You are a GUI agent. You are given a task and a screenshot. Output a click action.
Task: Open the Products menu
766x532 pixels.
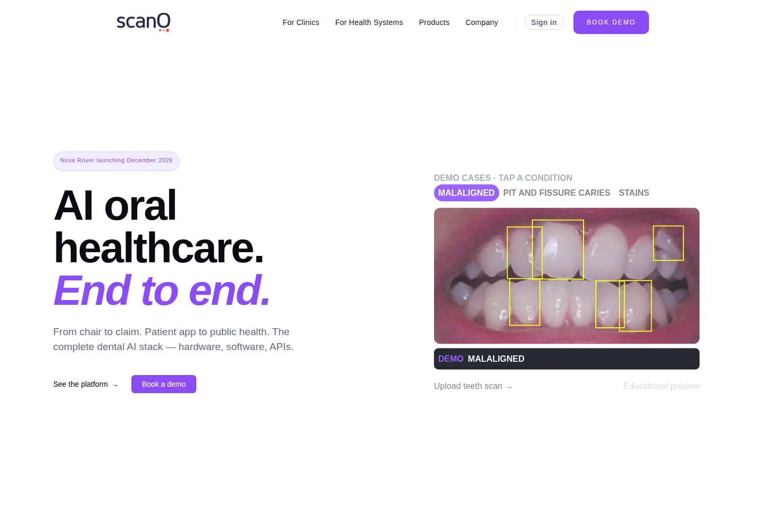(434, 22)
